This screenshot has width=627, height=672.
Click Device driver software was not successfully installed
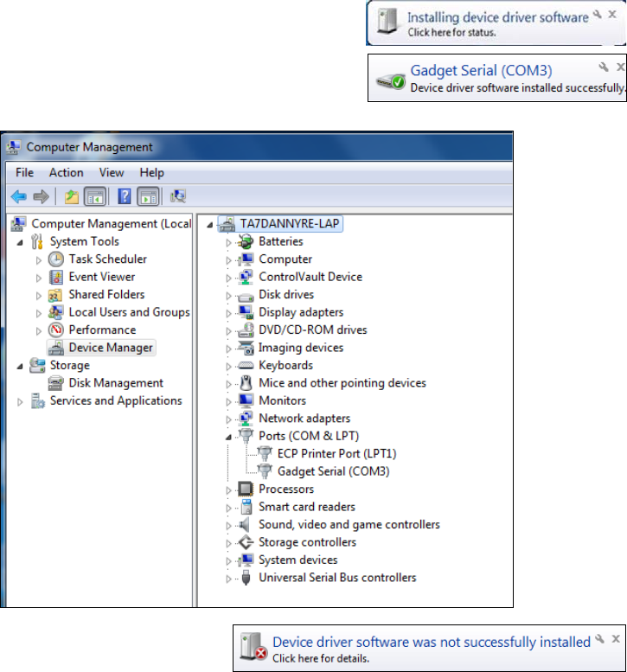[432, 642]
